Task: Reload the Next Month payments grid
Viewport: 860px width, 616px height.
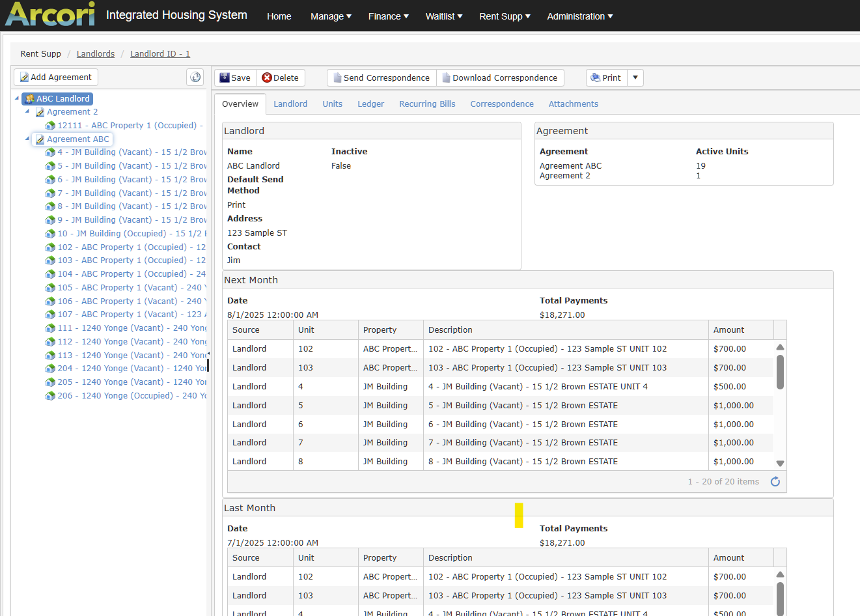Action: [x=775, y=482]
